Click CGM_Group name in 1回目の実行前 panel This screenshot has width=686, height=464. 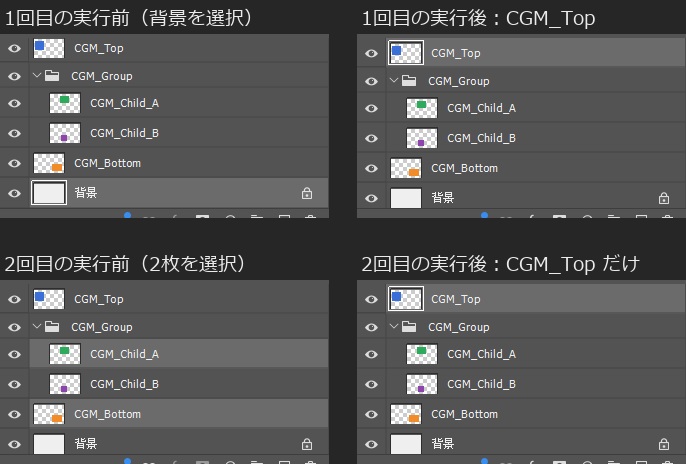102,77
